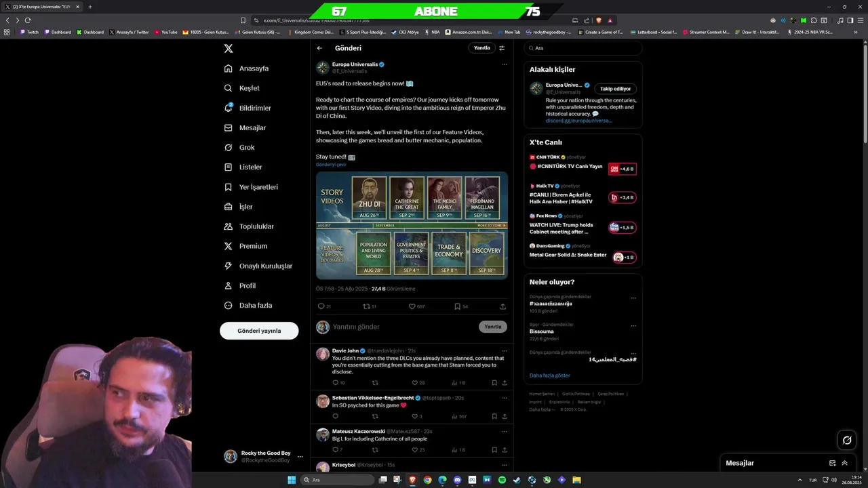Click the Yanıtla button in the post header
This screenshot has width=868, height=488.
tap(481, 48)
